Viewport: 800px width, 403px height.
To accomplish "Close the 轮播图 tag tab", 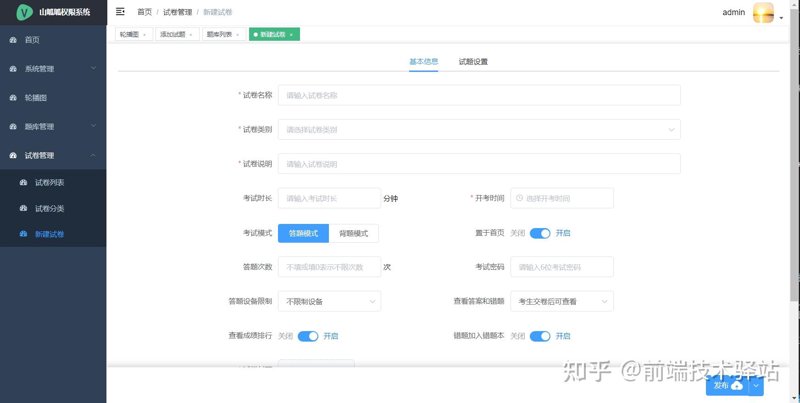I will [x=144, y=35].
